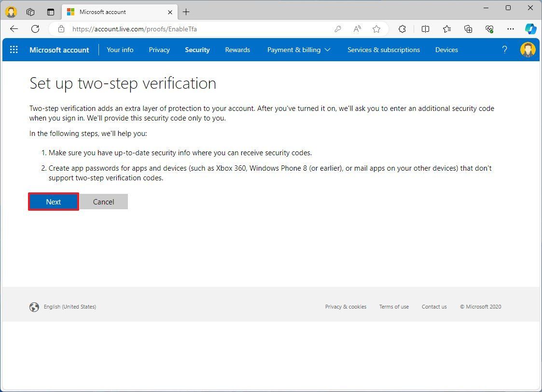Open Browser essentials icon

pyautogui.click(x=489, y=29)
